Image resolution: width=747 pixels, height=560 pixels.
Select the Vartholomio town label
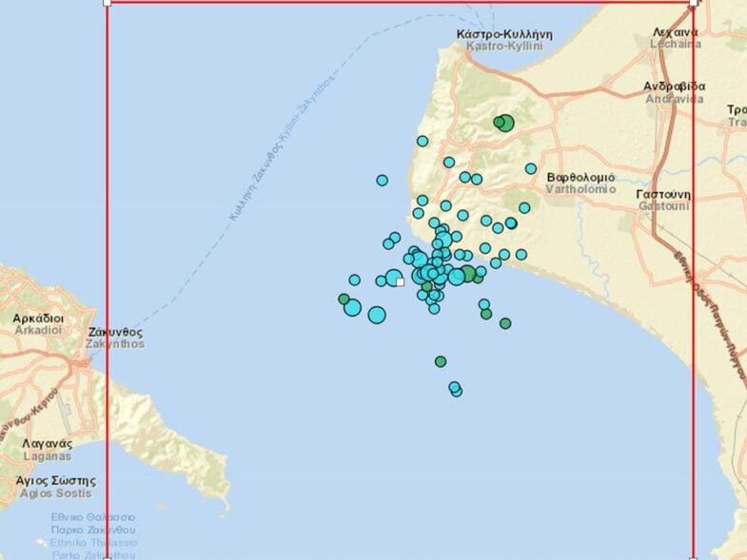(x=580, y=183)
